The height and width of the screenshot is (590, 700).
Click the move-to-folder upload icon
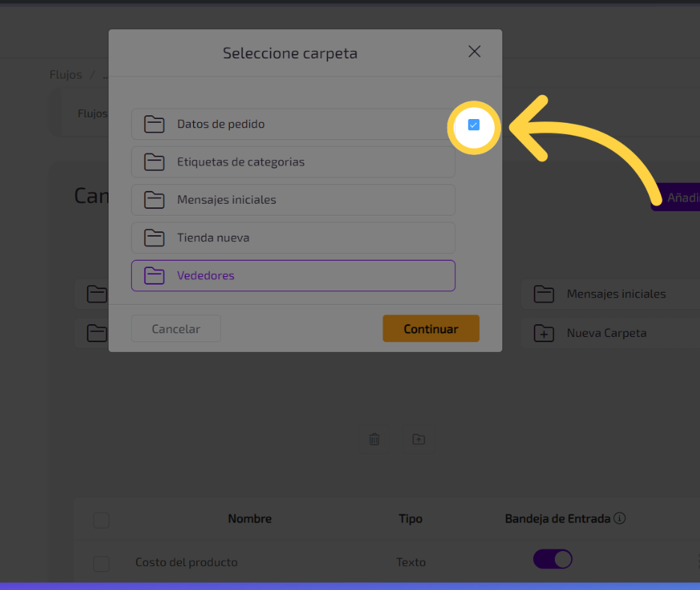[x=419, y=440]
